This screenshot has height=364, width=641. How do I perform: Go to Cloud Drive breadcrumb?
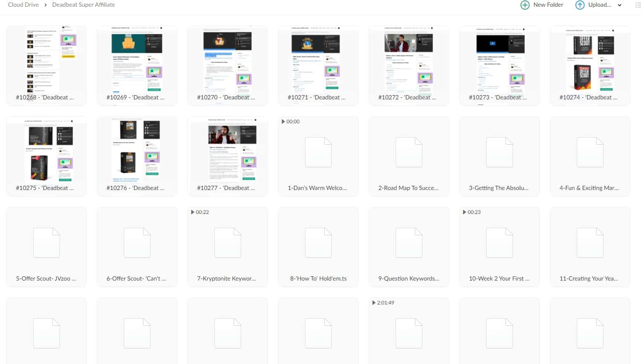point(23,5)
